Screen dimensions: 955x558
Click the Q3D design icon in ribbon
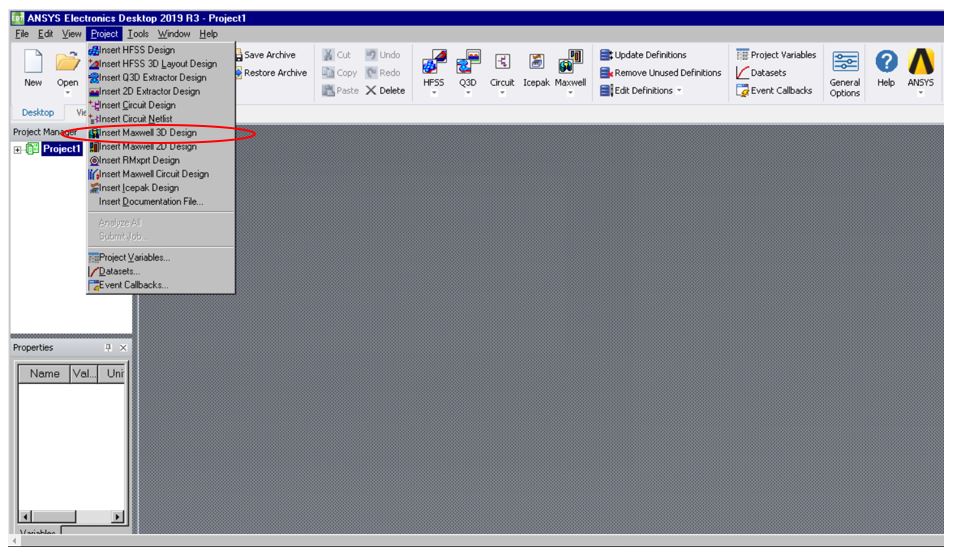(468, 62)
